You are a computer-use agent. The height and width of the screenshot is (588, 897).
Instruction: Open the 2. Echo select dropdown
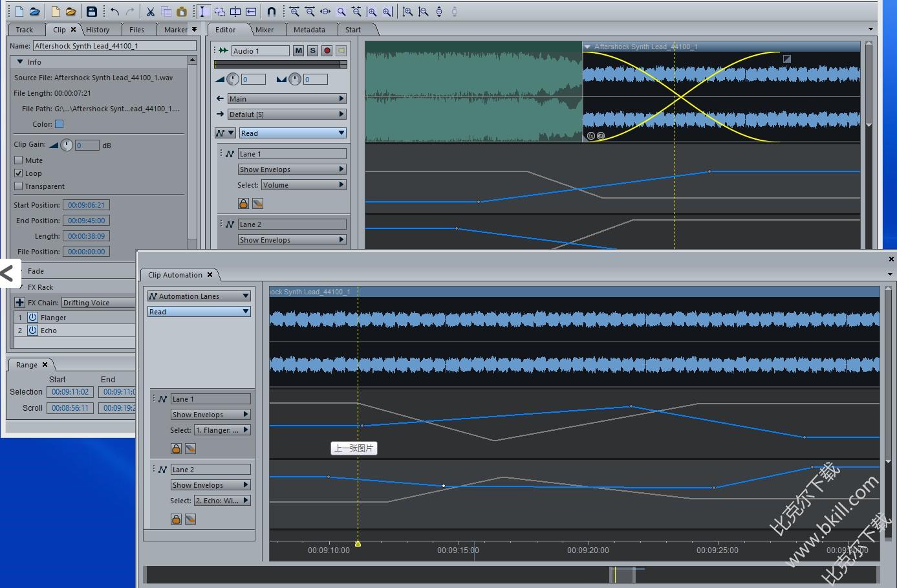click(x=222, y=500)
